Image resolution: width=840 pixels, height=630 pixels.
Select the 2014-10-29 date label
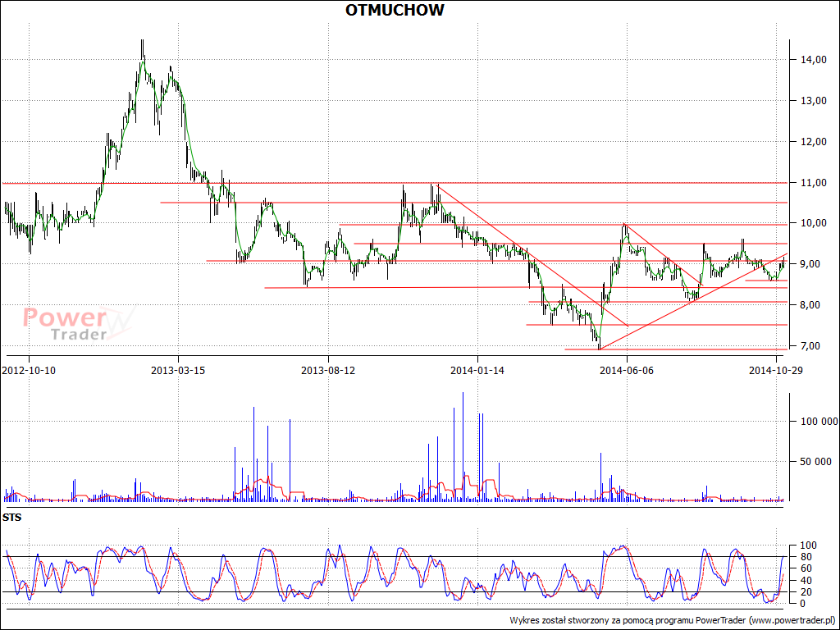(x=776, y=370)
